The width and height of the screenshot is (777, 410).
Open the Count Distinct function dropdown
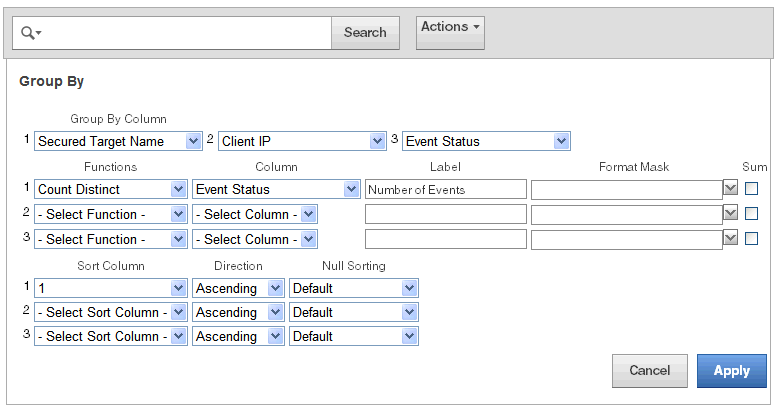pos(110,189)
